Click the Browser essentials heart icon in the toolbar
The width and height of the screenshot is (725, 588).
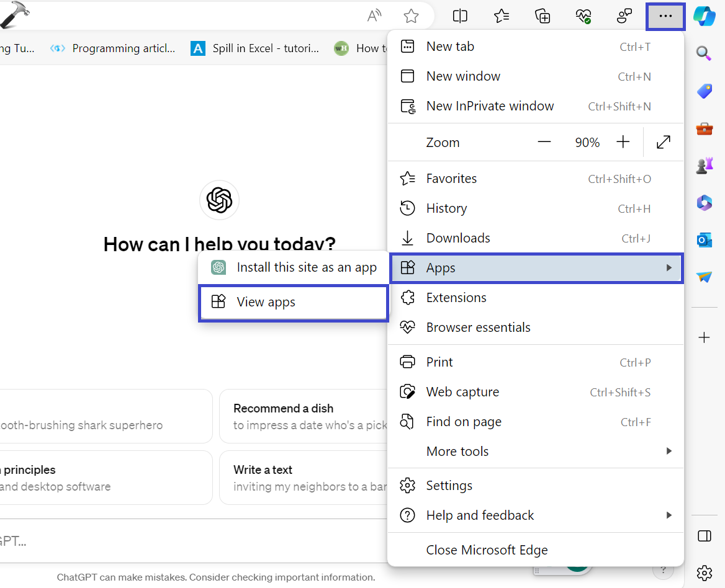coord(583,16)
